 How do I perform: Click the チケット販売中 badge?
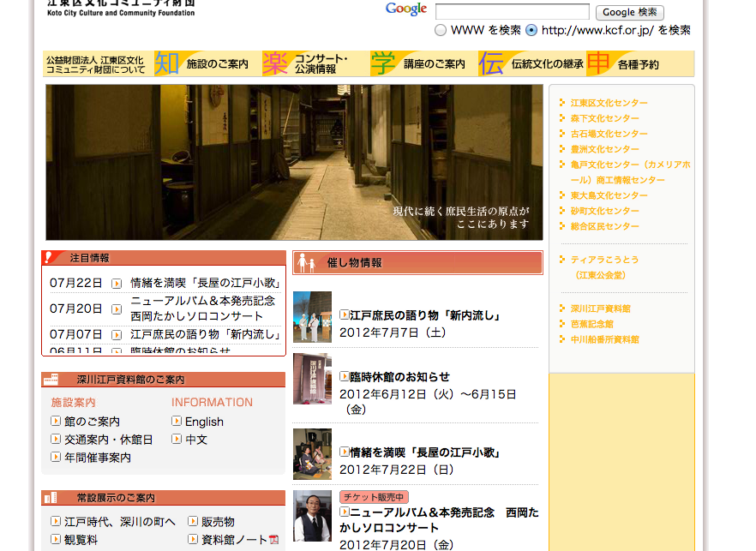[x=374, y=497]
